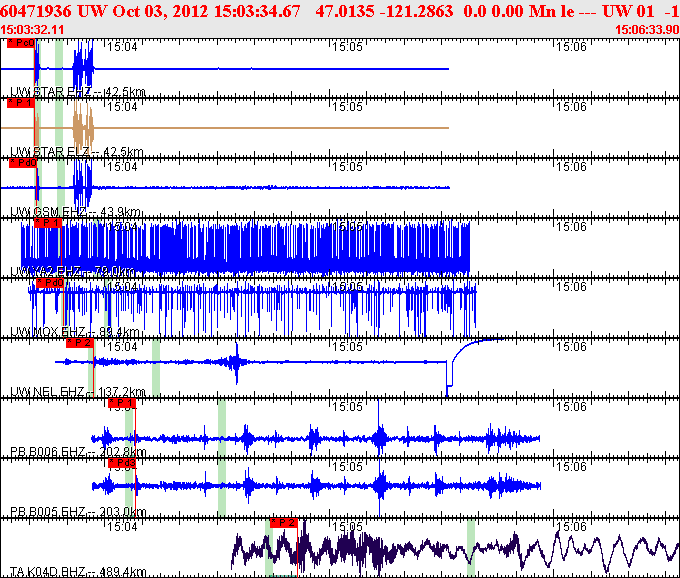
Task: Select the Pd0 pick flag on MOX EHZ
Action: (50, 283)
